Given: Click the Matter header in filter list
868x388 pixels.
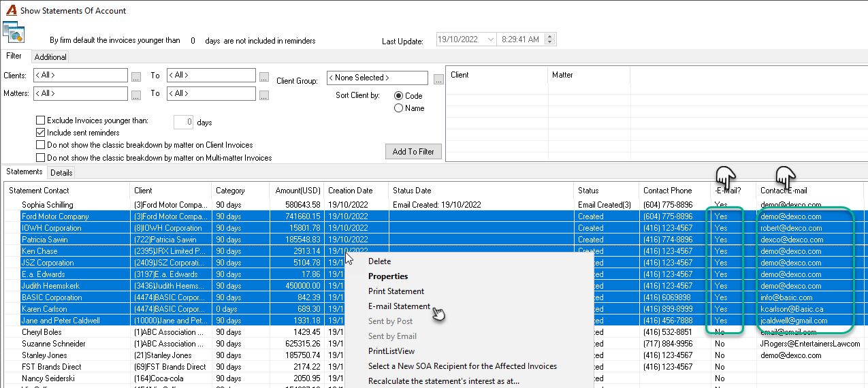Looking at the screenshot, I should click(x=589, y=75).
